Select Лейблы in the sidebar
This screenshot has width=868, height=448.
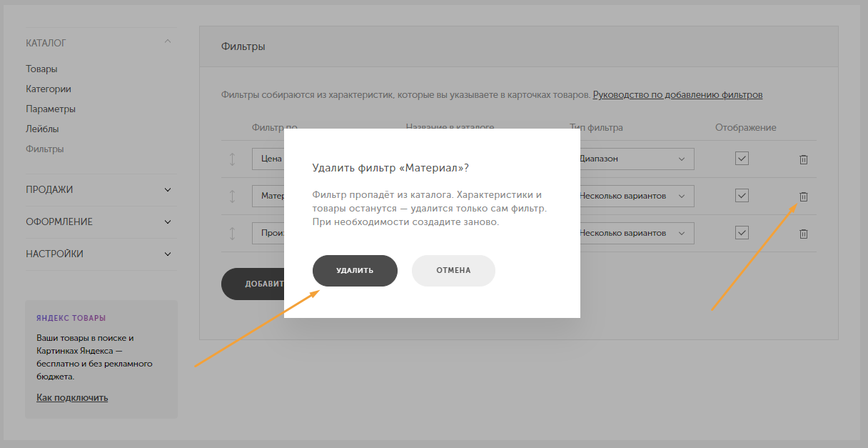point(42,129)
